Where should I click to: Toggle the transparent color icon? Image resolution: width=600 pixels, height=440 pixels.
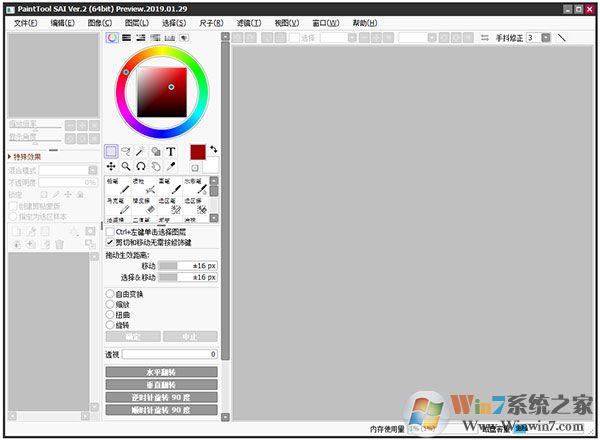point(195,168)
